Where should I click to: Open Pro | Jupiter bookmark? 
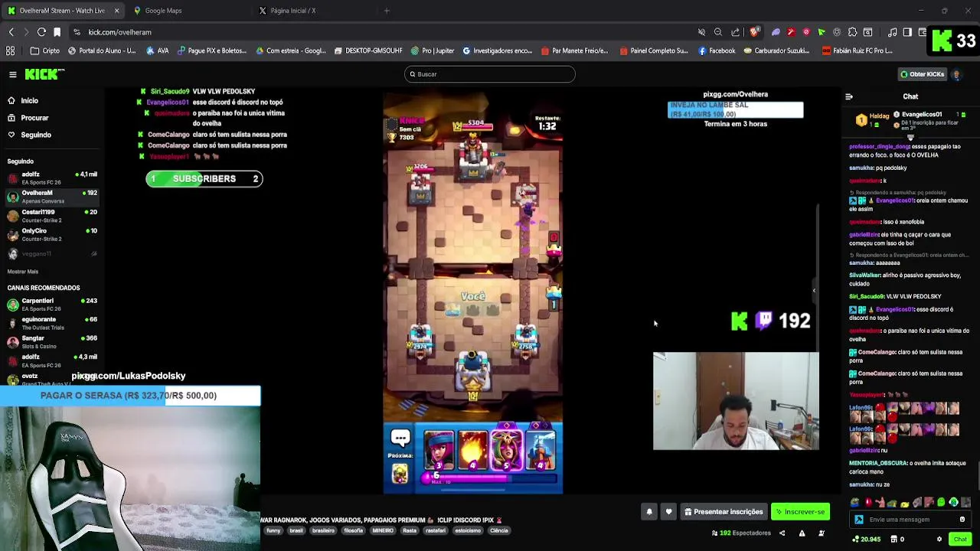433,51
